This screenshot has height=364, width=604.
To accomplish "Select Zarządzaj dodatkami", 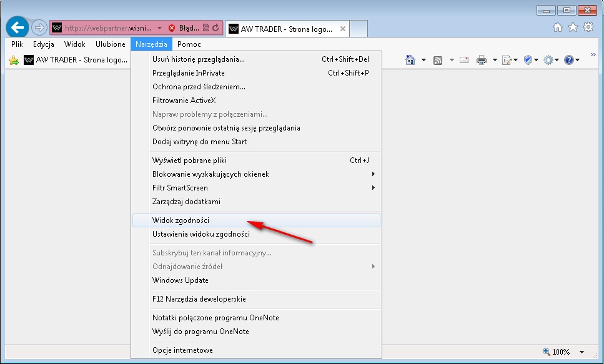I will [x=256, y=202].
